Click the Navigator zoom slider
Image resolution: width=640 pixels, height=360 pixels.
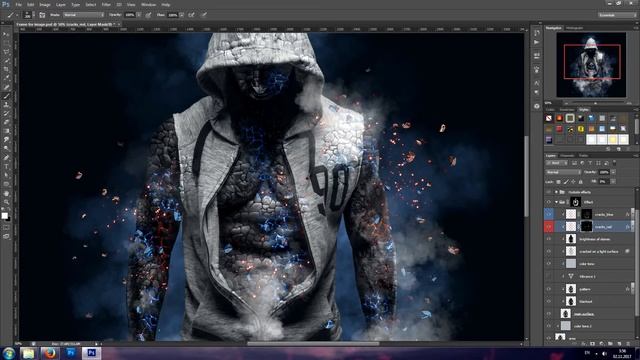(595, 103)
